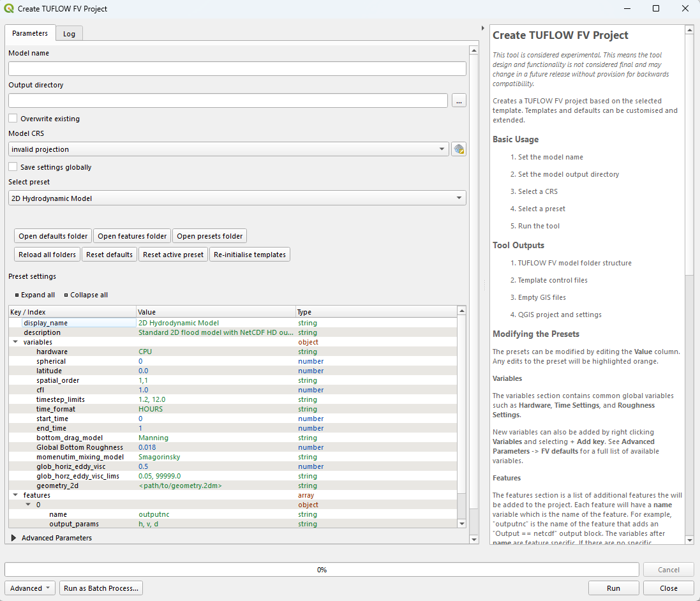
Task: Click the 0.05, 99999.0 value cell
Action: 160,476
